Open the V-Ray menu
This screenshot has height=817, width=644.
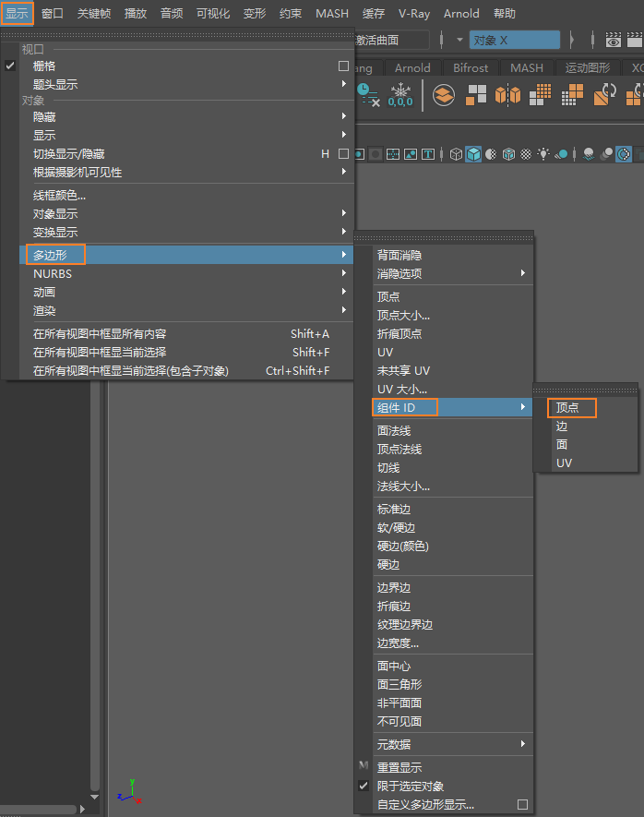(414, 14)
